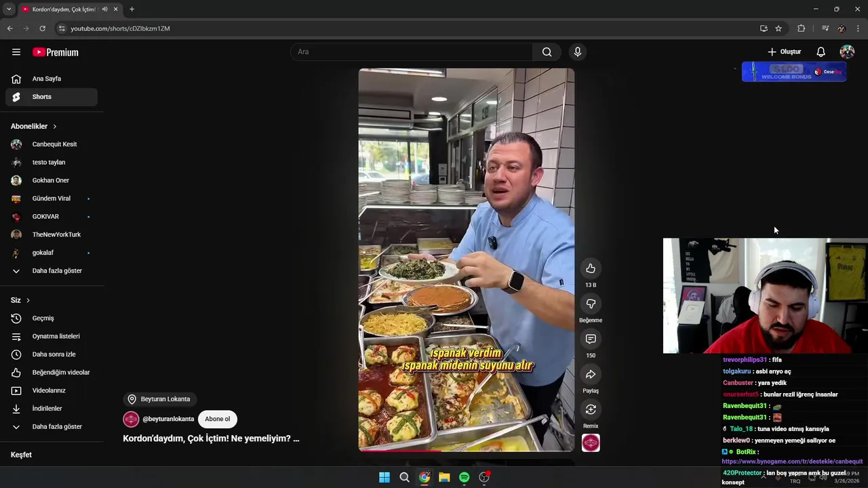Image resolution: width=868 pixels, height=488 pixels.
Task: Open the comments showing 150
Action: pos(591,339)
